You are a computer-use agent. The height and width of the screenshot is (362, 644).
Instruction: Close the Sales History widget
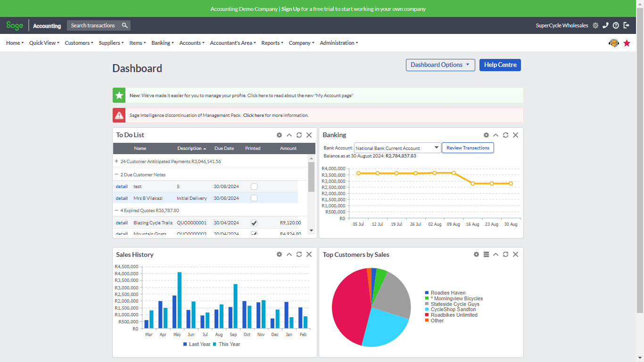tap(309, 255)
